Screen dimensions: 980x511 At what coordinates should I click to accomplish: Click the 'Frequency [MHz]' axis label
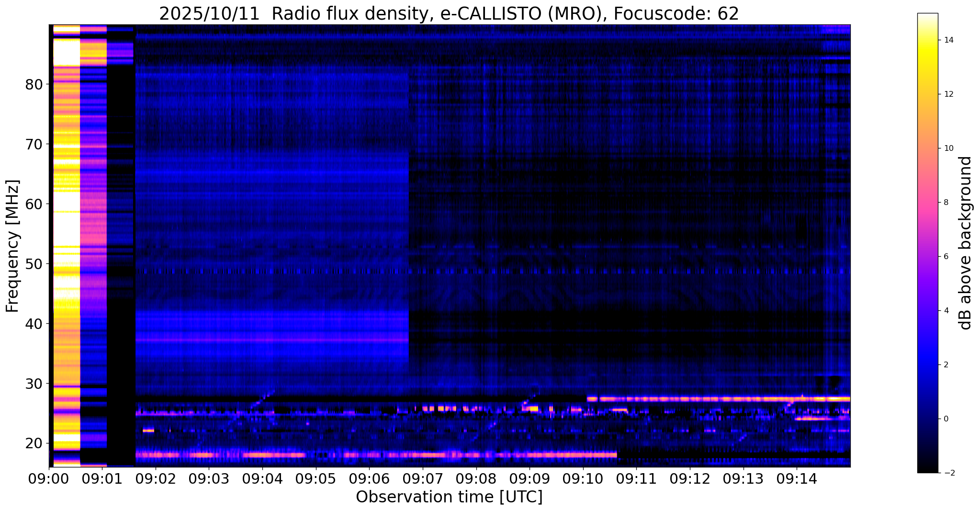13,246
